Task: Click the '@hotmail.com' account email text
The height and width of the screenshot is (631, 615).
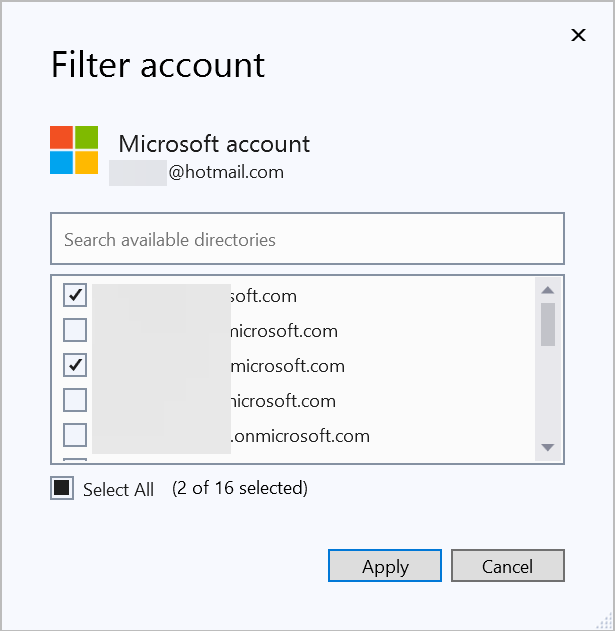Action: click(x=226, y=172)
